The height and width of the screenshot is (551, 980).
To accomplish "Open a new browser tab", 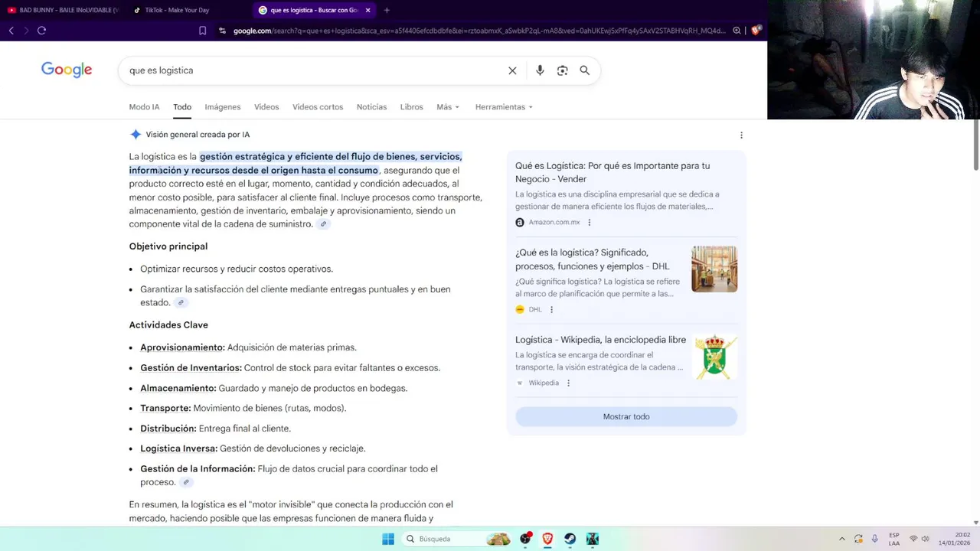I will tap(387, 10).
